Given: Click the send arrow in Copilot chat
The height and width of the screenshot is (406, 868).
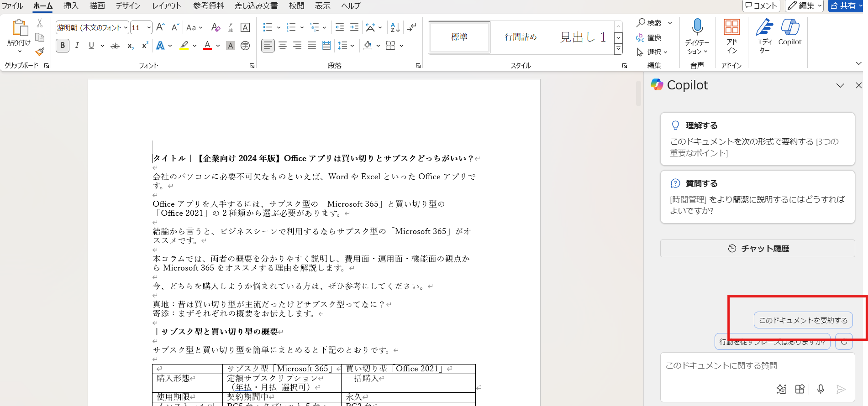Looking at the screenshot, I should [841, 389].
